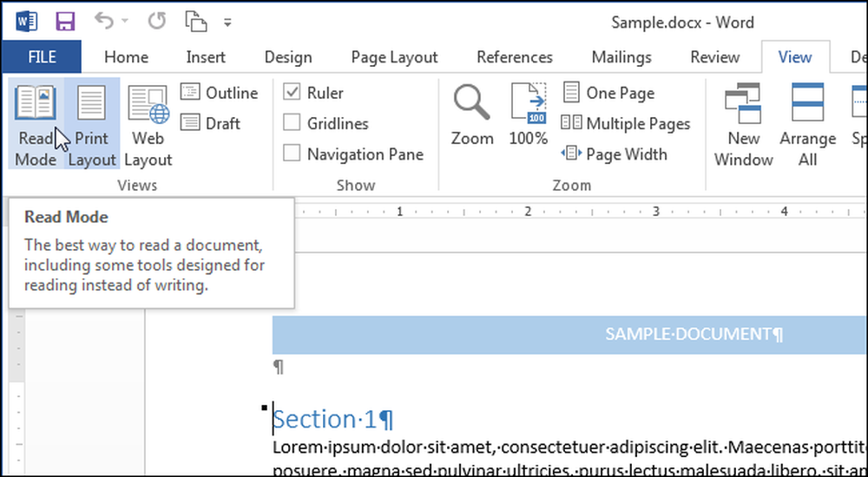Image resolution: width=868 pixels, height=477 pixels.
Task: Click the SAMPLE DOCUMENT title banner
Action: click(569, 334)
